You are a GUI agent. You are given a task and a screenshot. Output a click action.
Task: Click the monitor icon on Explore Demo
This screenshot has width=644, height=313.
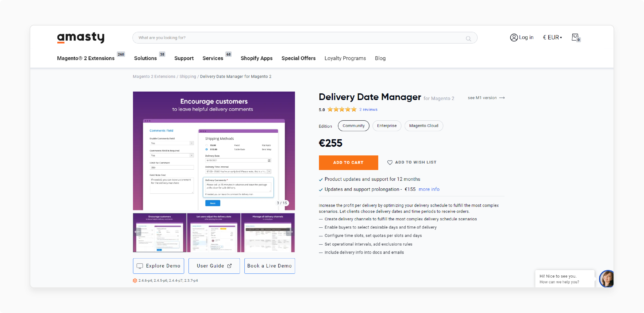pos(140,266)
